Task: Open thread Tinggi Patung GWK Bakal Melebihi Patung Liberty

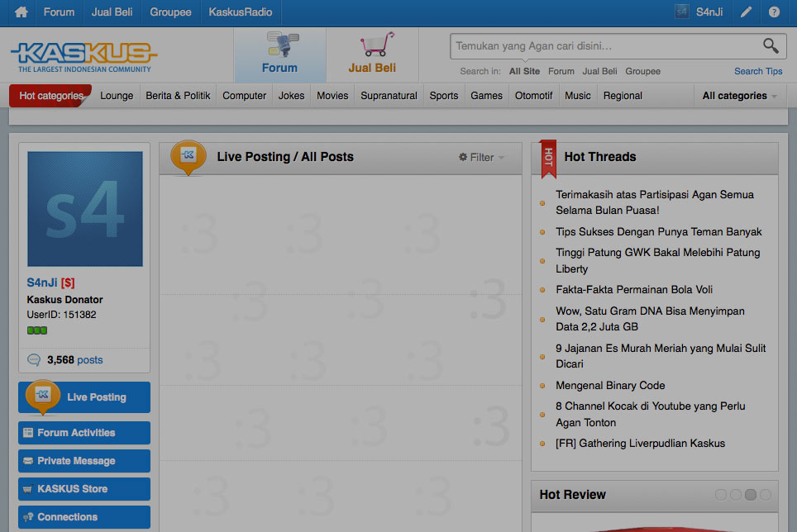Action: pos(658,260)
